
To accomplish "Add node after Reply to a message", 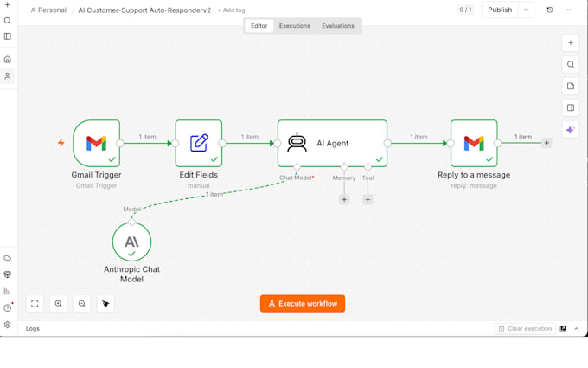I will point(546,143).
